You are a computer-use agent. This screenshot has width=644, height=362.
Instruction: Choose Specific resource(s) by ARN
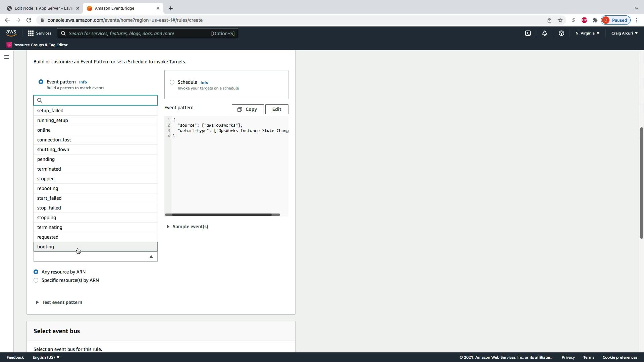pos(36,280)
